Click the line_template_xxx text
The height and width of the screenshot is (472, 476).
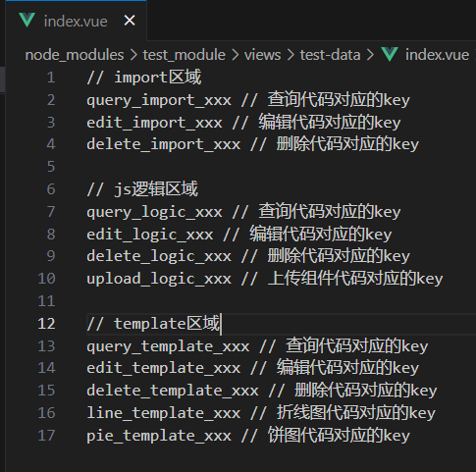164,413
